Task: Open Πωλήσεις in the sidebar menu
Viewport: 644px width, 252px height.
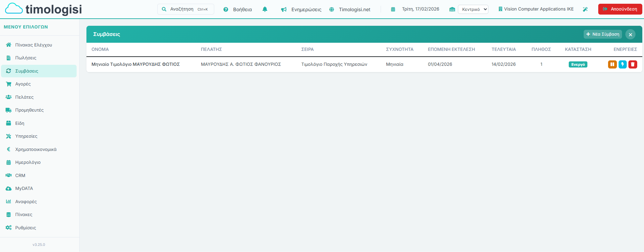Action: [x=26, y=58]
